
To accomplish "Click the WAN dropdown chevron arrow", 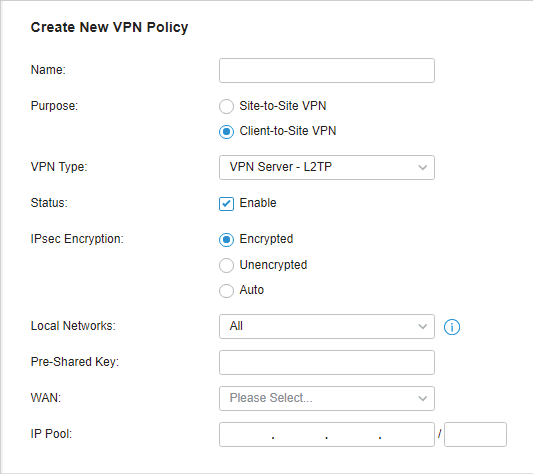I will click(x=423, y=398).
